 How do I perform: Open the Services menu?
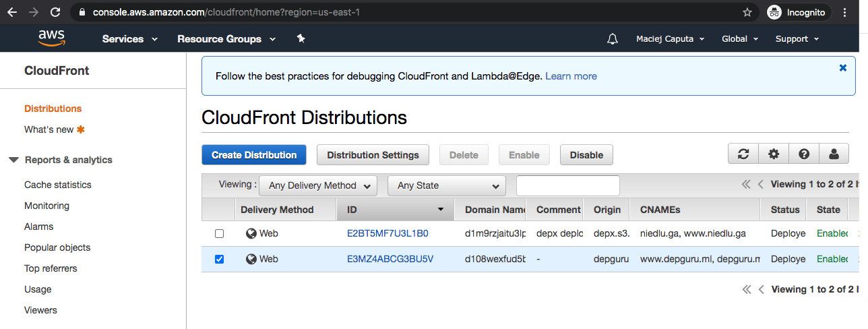coord(129,39)
